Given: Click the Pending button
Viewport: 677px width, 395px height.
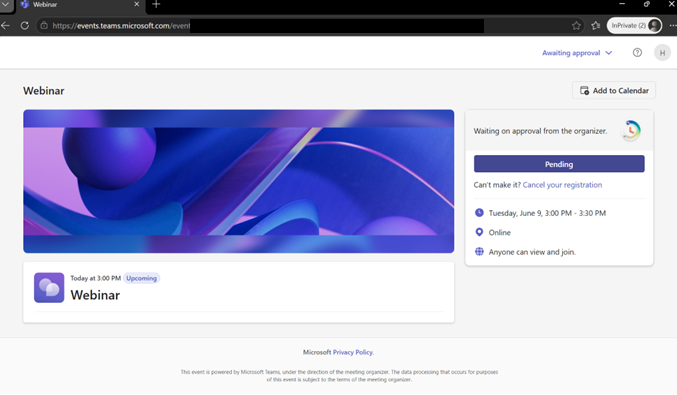Looking at the screenshot, I should point(559,164).
